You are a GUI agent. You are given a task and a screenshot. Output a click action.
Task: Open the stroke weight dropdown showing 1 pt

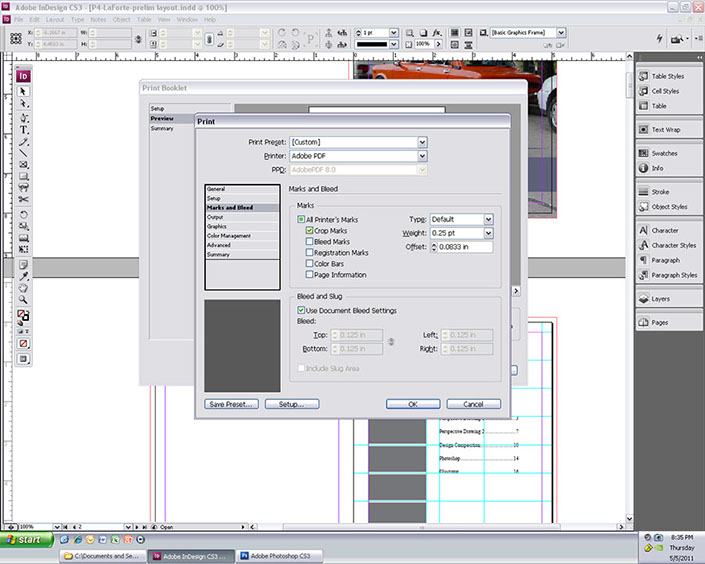click(393, 33)
